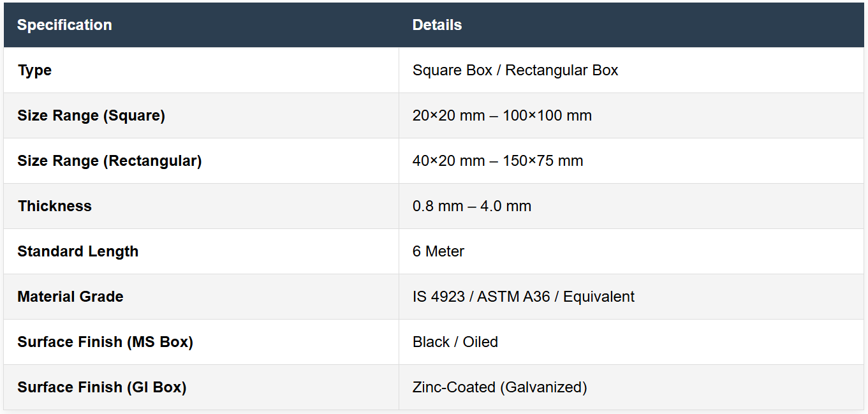Select the Thickness row label
Image resolution: width=868 pixels, height=414 pixels.
coord(55,206)
